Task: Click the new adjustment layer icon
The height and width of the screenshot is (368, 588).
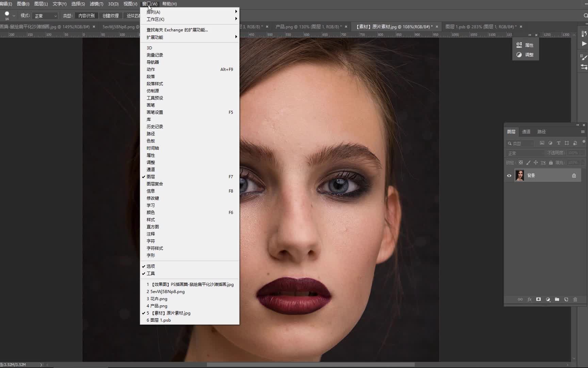Action: tap(548, 300)
